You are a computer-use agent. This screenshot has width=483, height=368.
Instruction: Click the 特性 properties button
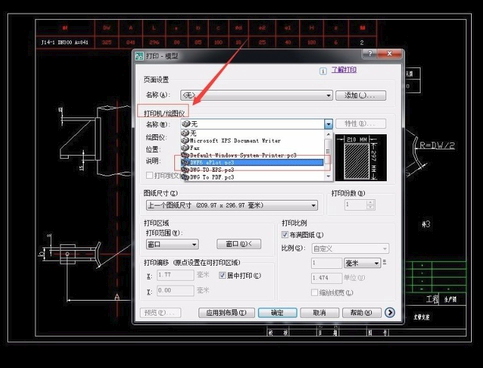(x=361, y=124)
